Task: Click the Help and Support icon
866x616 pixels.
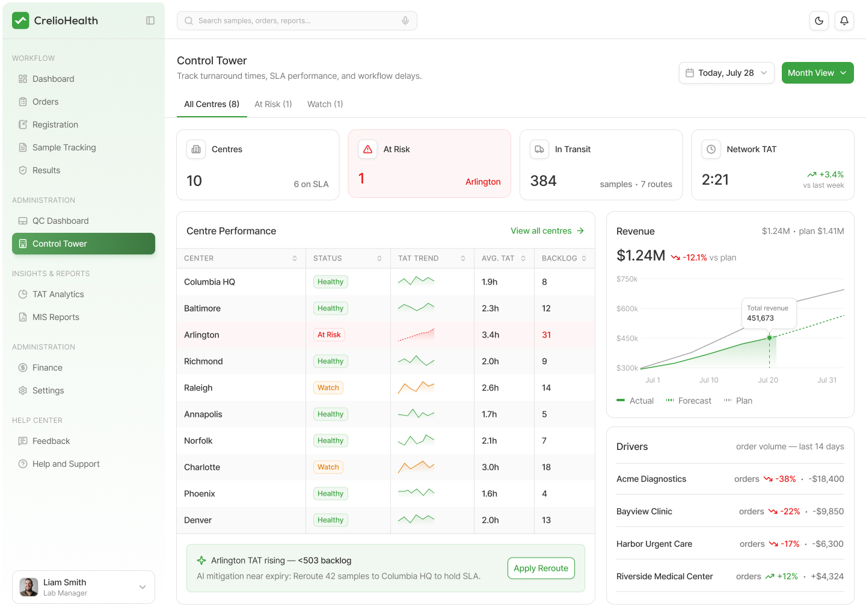Action: [x=23, y=464]
